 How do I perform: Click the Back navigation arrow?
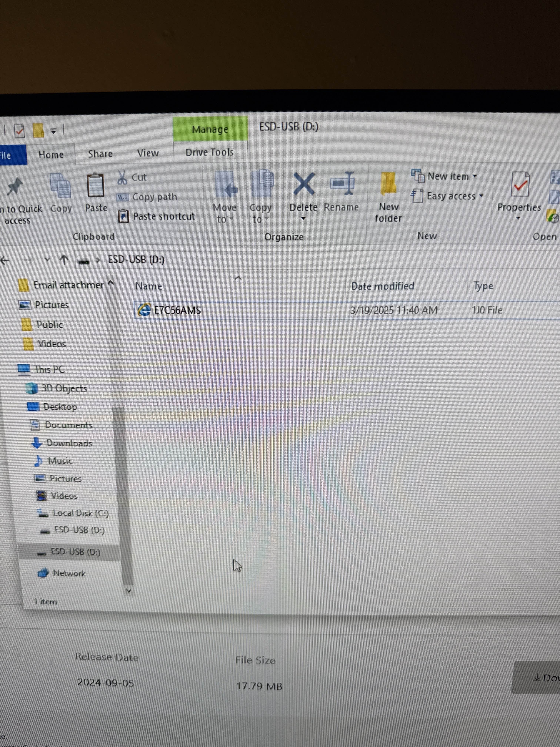tap(4, 260)
